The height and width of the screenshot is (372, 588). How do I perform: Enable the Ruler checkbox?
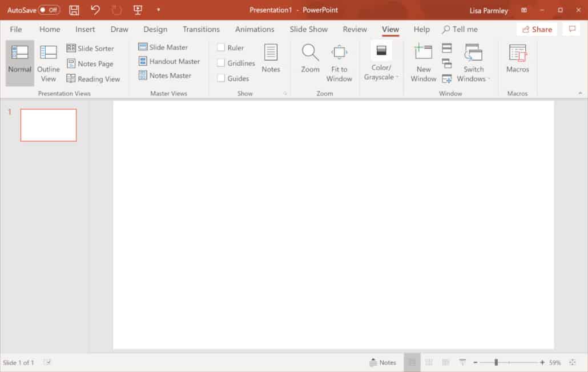pyautogui.click(x=221, y=47)
